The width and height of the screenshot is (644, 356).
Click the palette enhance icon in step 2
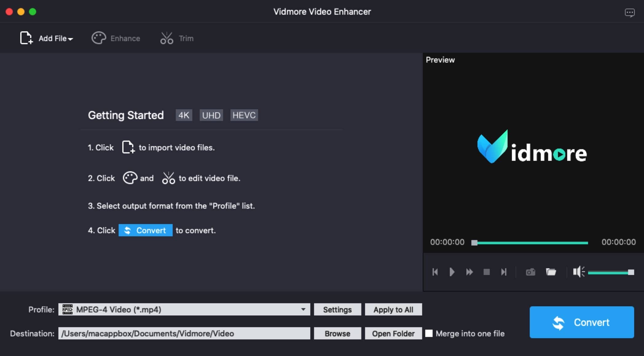130,178
